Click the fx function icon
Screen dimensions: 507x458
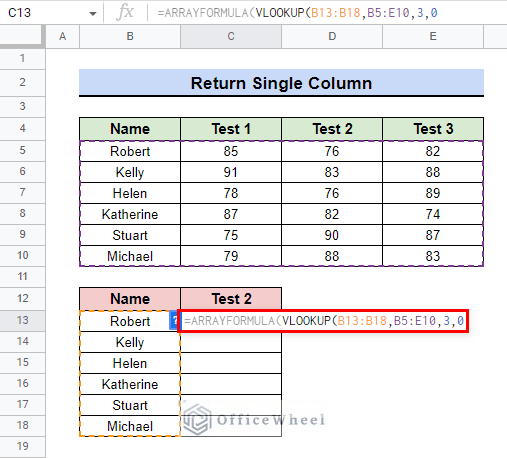[x=125, y=13]
